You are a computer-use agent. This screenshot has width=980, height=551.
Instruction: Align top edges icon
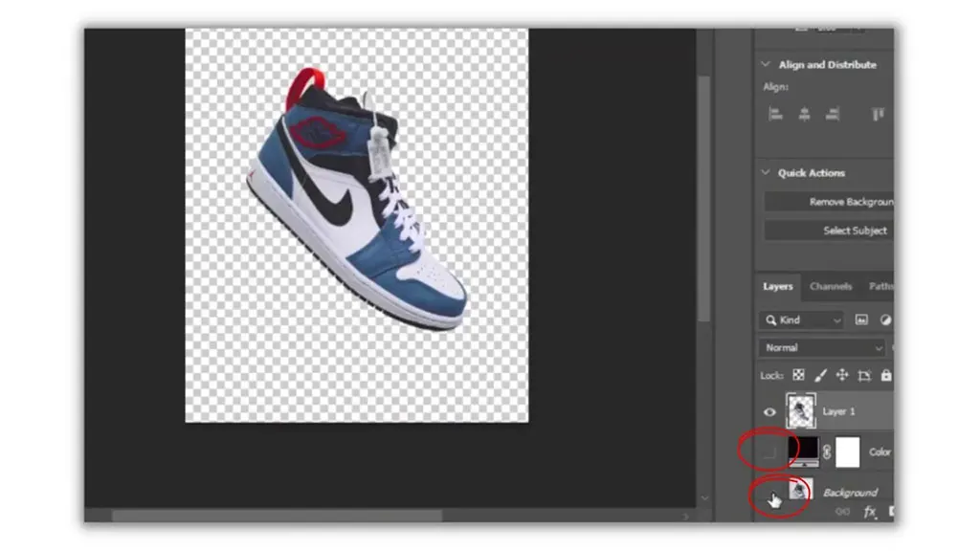(x=878, y=114)
